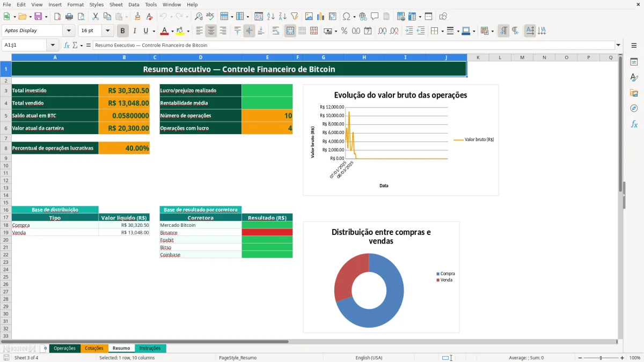The width and height of the screenshot is (644, 362).
Task: Toggle left-to-right text direction
Action: [503, 31]
